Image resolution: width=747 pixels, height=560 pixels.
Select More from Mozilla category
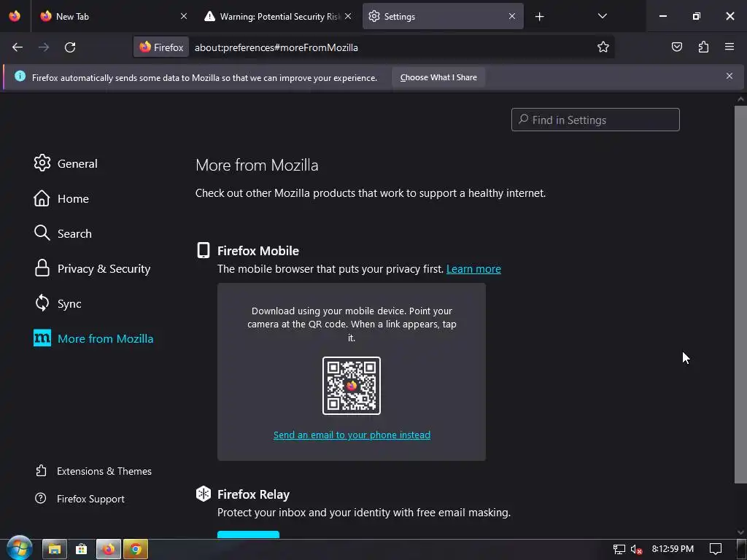93,338
